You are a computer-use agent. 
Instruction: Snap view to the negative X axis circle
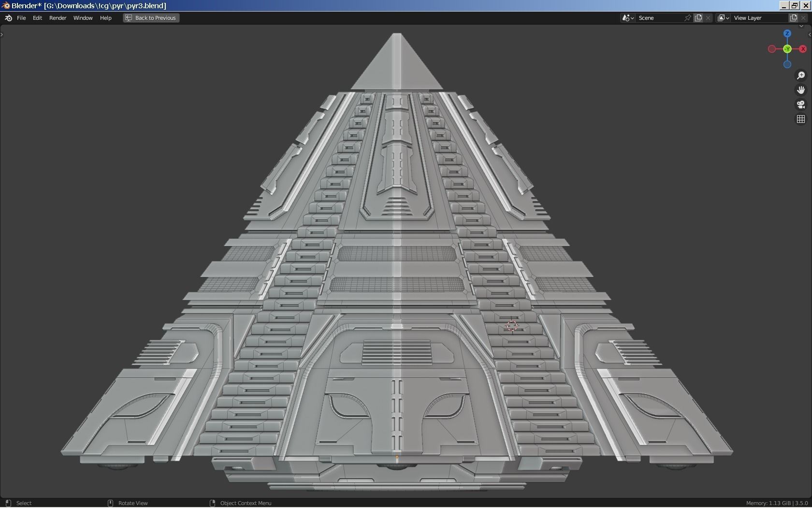(772, 49)
